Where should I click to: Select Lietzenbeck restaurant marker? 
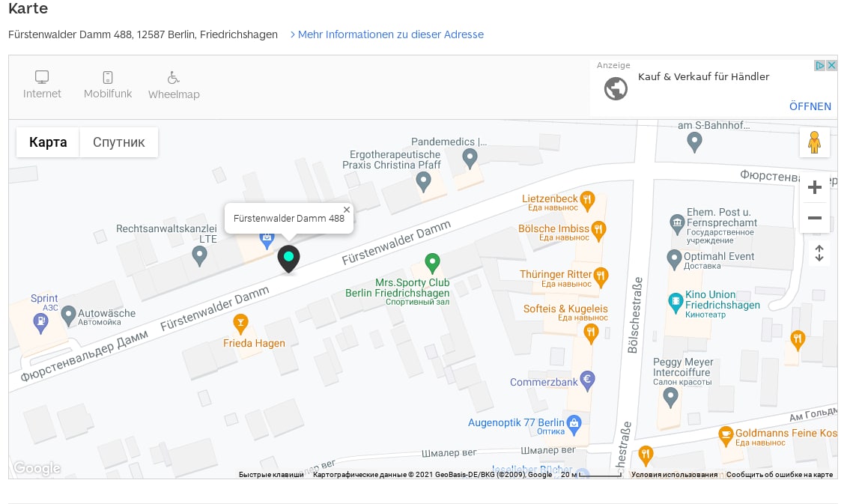click(587, 201)
